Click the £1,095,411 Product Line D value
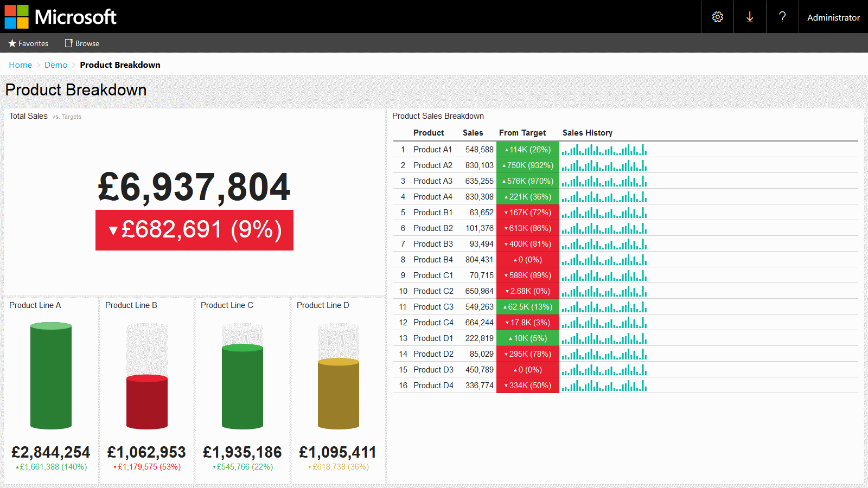 (x=338, y=452)
